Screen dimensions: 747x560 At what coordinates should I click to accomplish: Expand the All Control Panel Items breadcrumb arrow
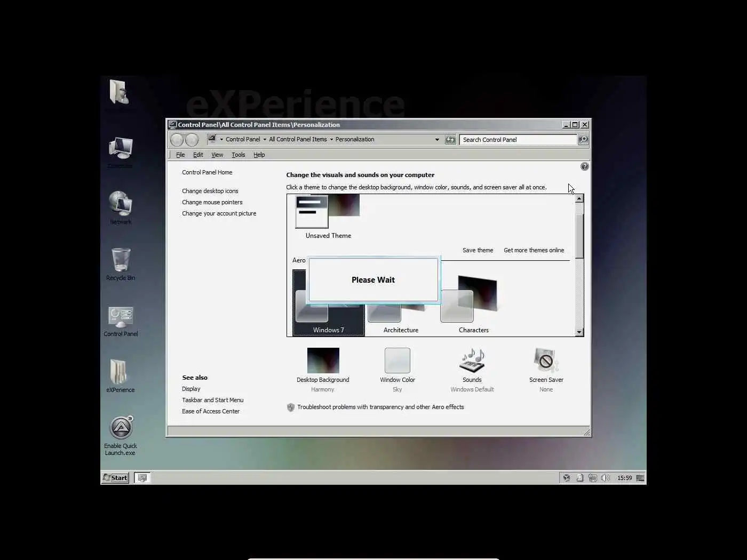331,140
